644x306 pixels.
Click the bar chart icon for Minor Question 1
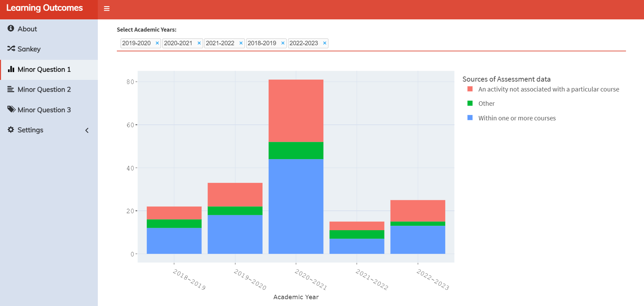11,69
